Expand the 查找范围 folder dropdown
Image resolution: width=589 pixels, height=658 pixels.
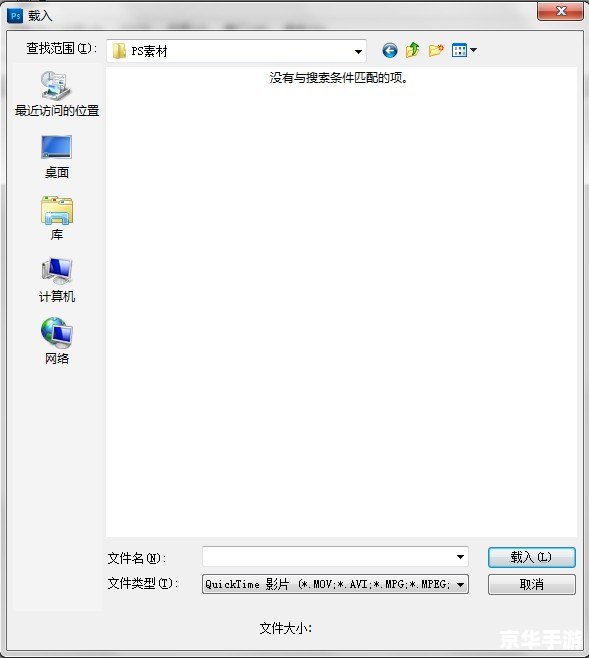tap(358, 51)
